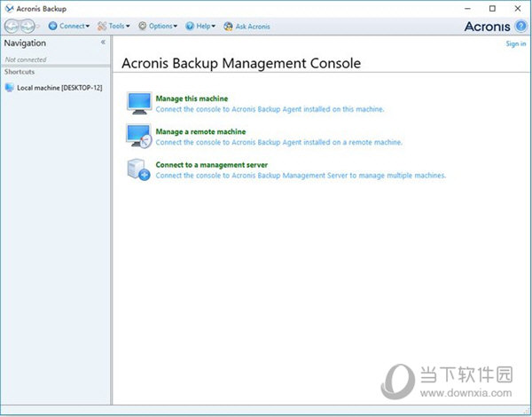Click the Manage this machine monitor icon

(x=139, y=103)
